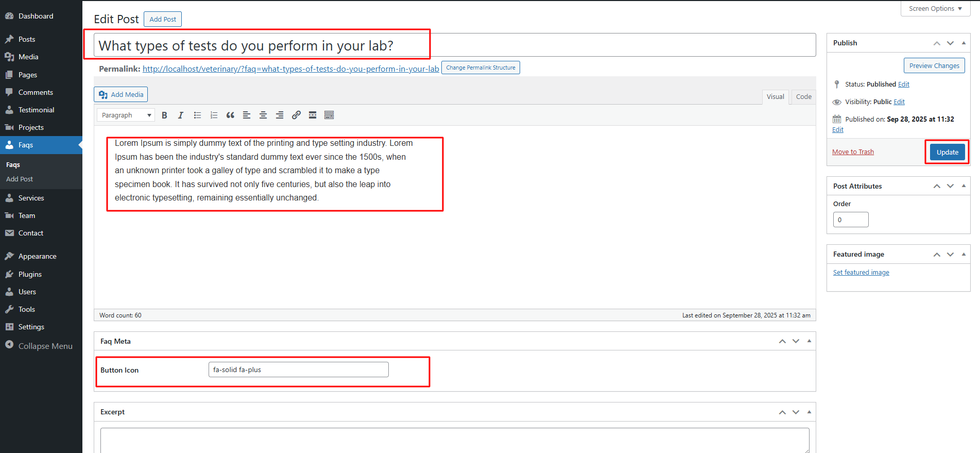The image size is (980, 453).
Task: Move Publish box up
Action: point(937,43)
